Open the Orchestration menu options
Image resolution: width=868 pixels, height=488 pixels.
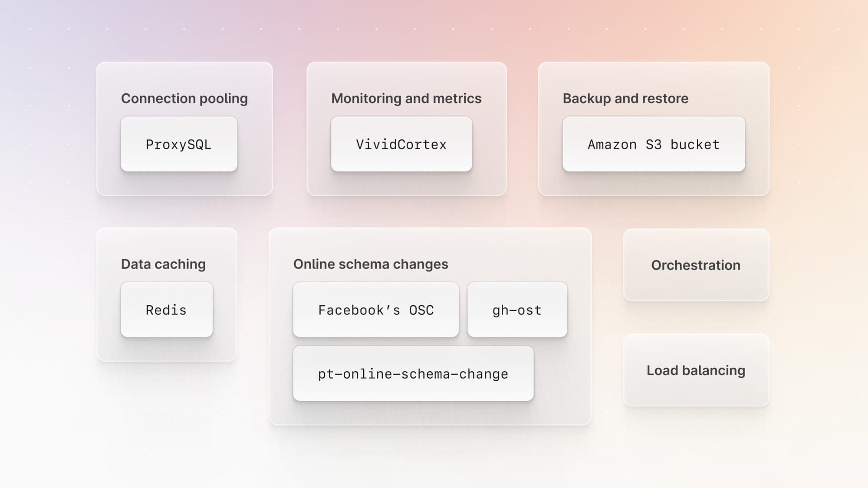696,265
